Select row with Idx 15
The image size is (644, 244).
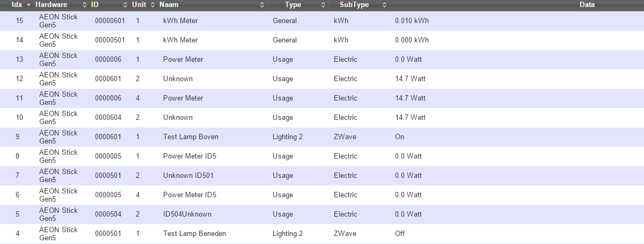19,21
